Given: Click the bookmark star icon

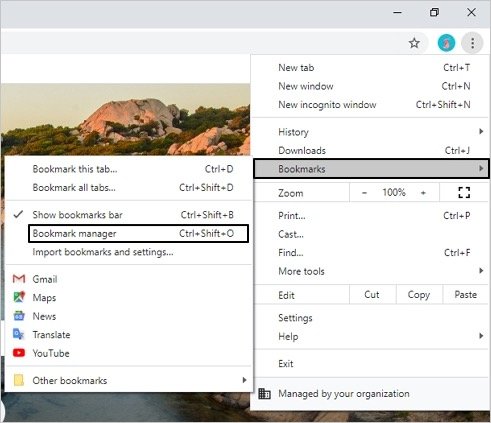Looking at the screenshot, I should (414, 43).
